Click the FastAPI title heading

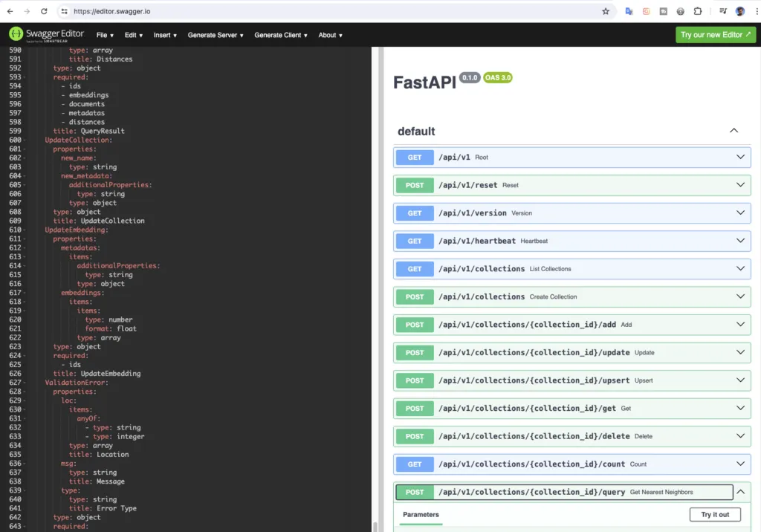424,82
